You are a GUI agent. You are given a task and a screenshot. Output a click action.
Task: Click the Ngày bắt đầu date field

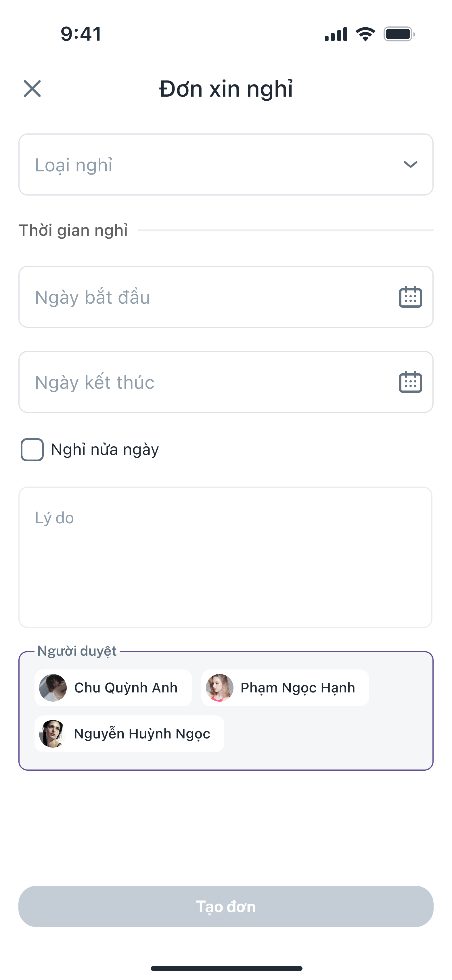pos(206,297)
